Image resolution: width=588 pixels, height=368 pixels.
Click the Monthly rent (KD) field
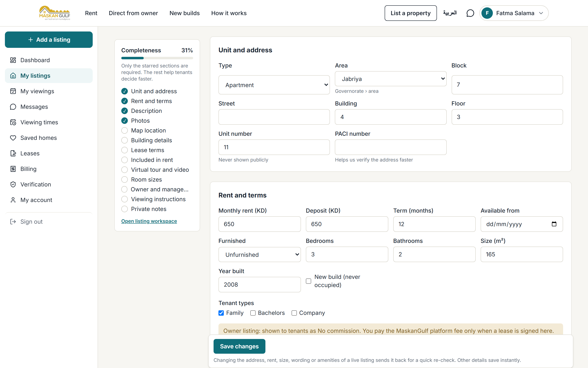[x=259, y=224]
